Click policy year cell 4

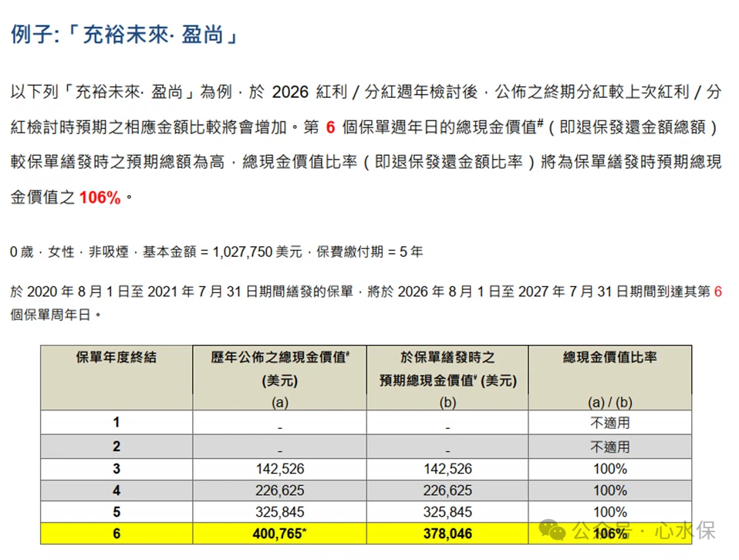pyautogui.click(x=116, y=491)
